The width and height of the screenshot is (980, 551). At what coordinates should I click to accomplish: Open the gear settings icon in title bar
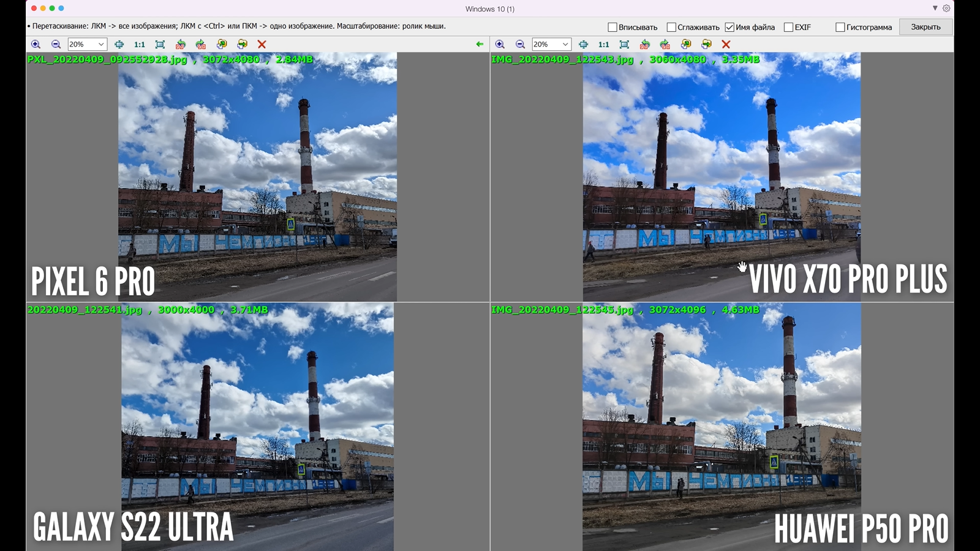946,9
